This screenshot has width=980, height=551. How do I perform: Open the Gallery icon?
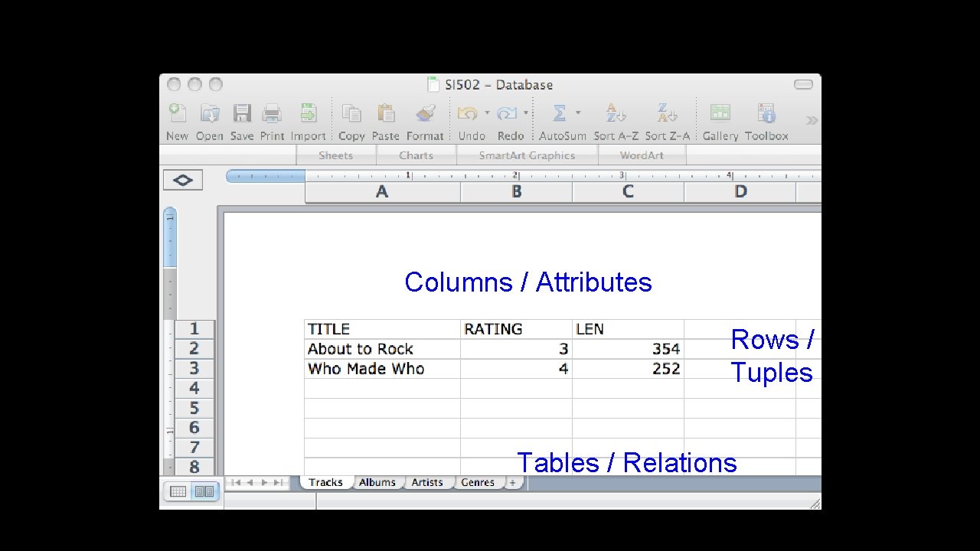click(720, 113)
